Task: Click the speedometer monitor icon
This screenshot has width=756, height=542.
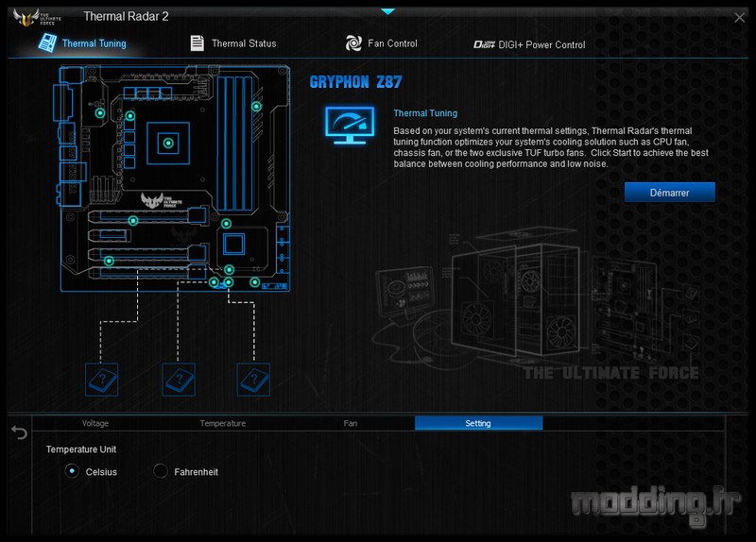Action: [x=350, y=126]
